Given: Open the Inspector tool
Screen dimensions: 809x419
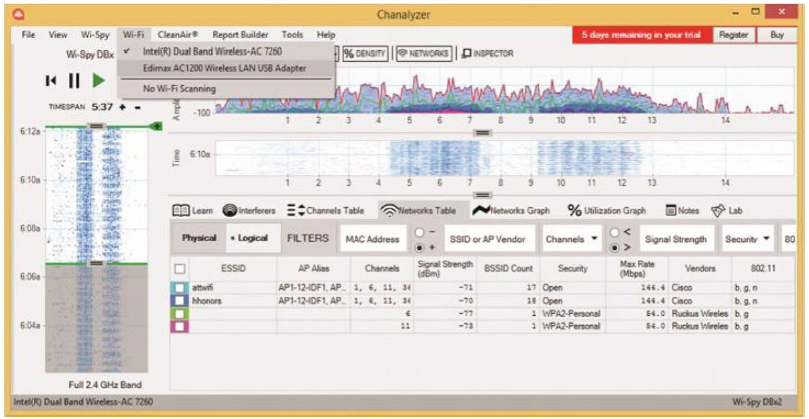Looking at the screenshot, I should pos(488,54).
